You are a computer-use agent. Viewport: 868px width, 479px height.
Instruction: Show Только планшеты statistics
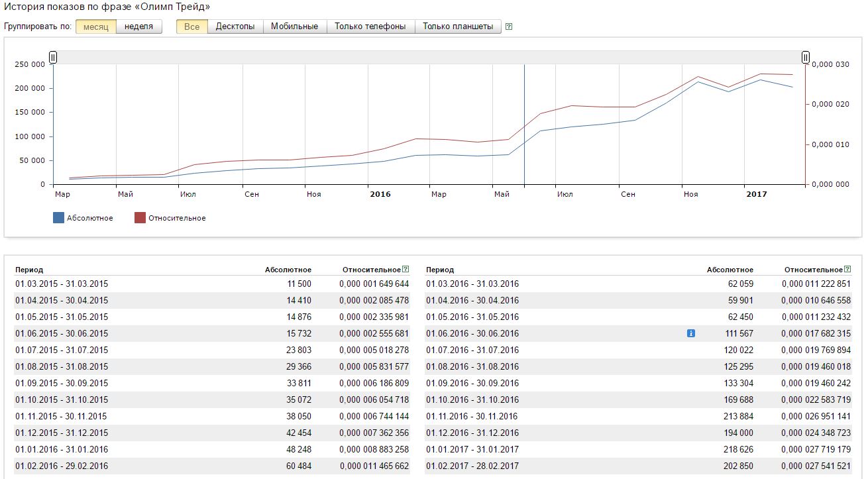click(458, 27)
